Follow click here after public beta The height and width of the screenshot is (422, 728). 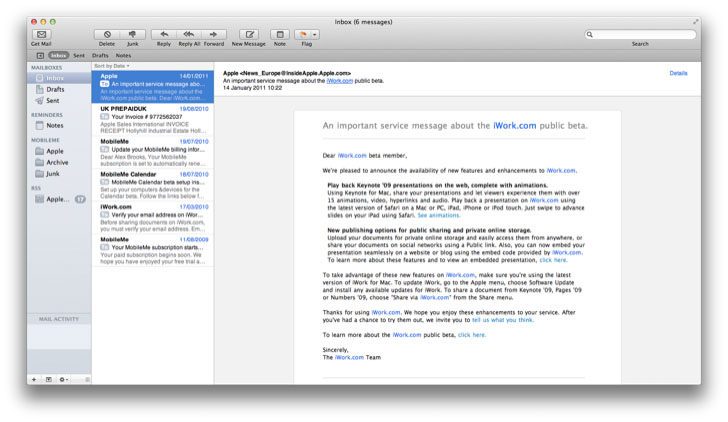tap(472, 335)
